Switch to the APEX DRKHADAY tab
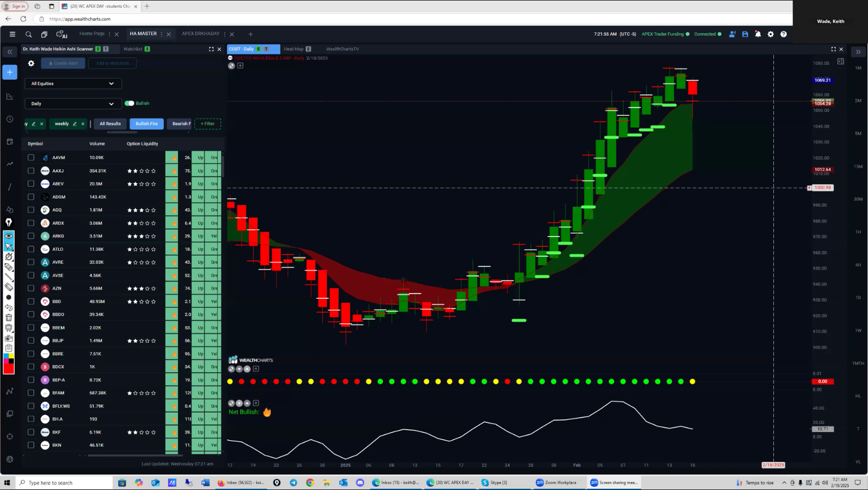 pos(201,34)
